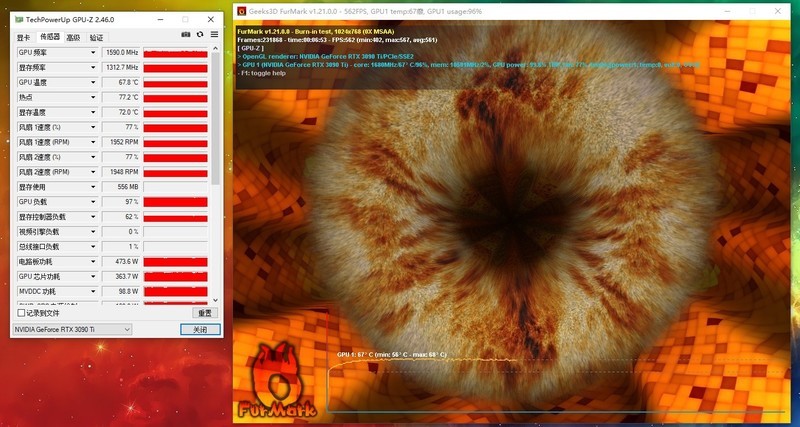
Task: Click the 556 MB memory used value
Action: (121, 187)
